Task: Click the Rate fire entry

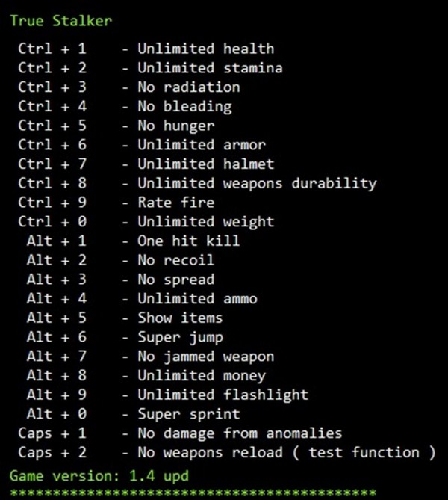Action: [175, 203]
